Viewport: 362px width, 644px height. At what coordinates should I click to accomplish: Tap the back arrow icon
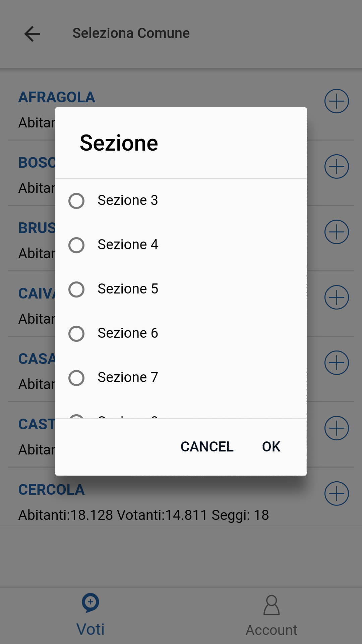(x=32, y=34)
